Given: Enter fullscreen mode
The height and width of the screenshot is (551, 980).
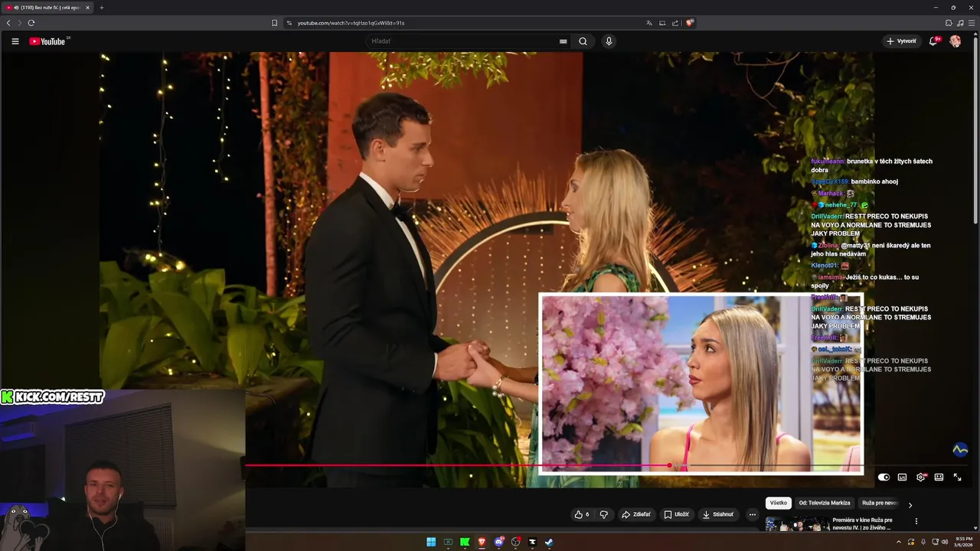Looking at the screenshot, I should (x=957, y=477).
